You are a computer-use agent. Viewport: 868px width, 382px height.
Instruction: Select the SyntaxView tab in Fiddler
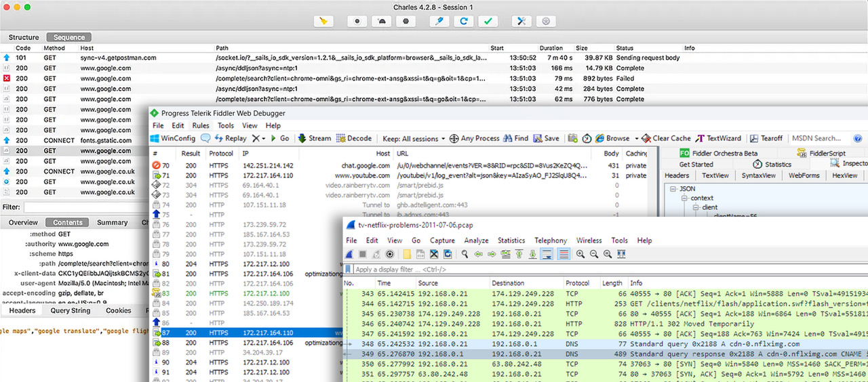point(759,175)
